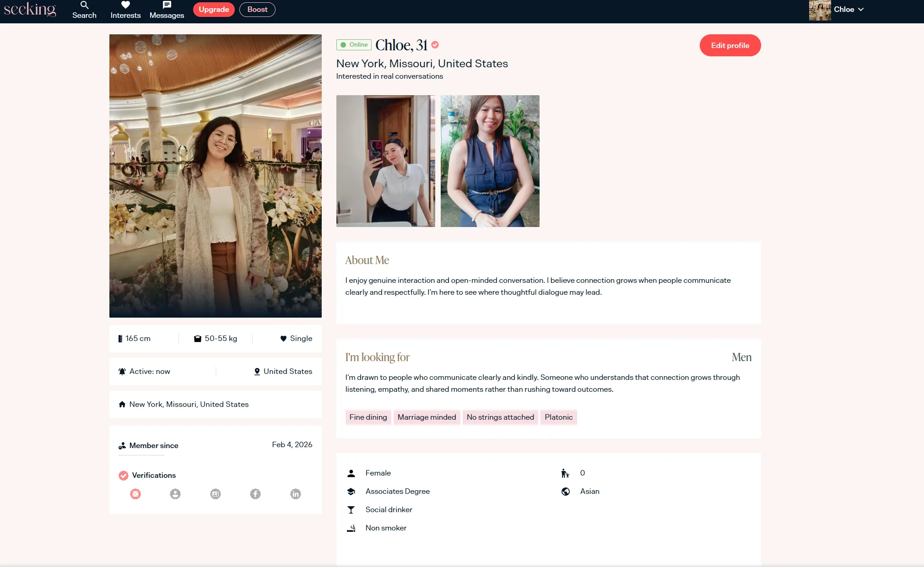This screenshot has height=568, width=924.
Task: Click the Edit profile button
Action: coord(730,45)
